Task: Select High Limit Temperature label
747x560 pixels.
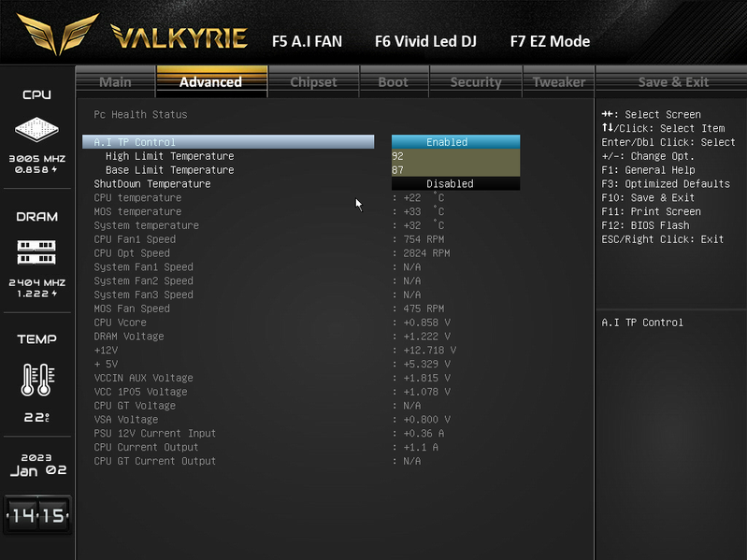Action: coord(169,156)
